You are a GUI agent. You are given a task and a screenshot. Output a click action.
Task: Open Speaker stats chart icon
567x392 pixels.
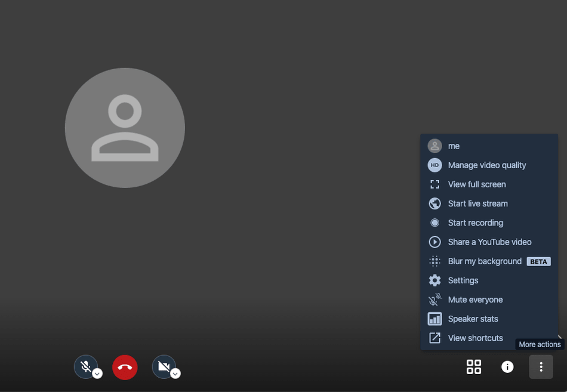pos(435,319)
